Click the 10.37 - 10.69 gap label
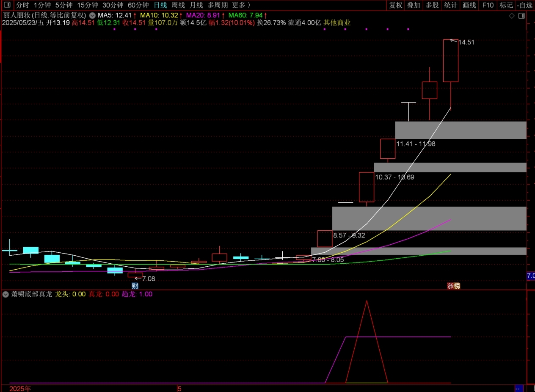 pyautogui.click(x=394, y=177)
